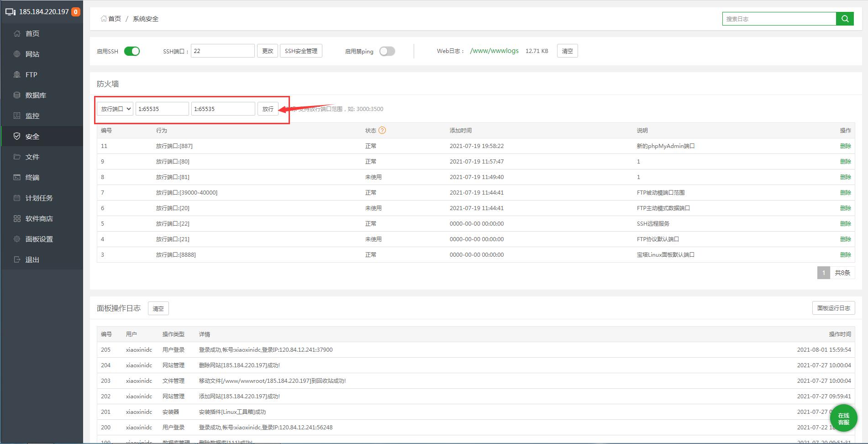Click the status help question-mark icon
This screenshot has height=444, width=868.
[x=382, y=130]
